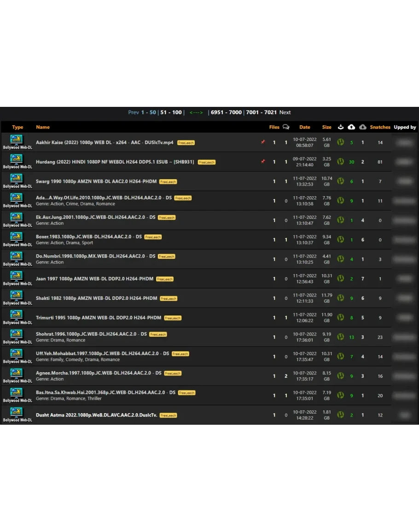This screenshot has height=532, width=419.
Task: Sort the list by Date column
Action: [304, 127]
